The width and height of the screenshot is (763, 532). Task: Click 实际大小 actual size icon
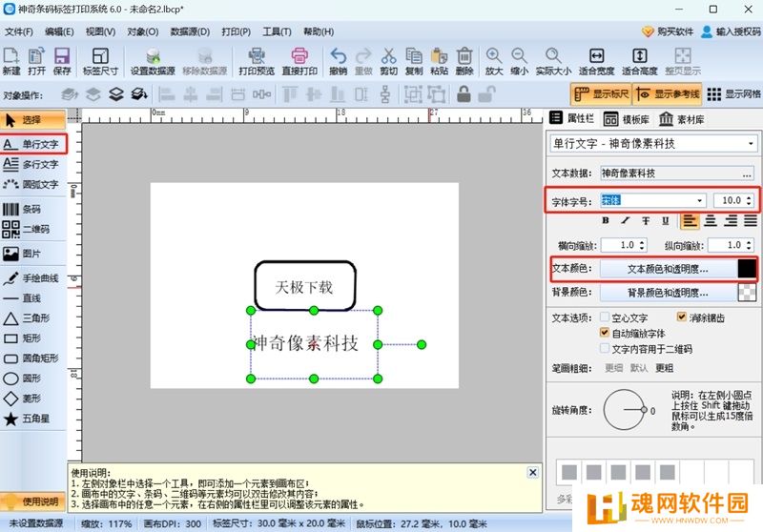553,61
